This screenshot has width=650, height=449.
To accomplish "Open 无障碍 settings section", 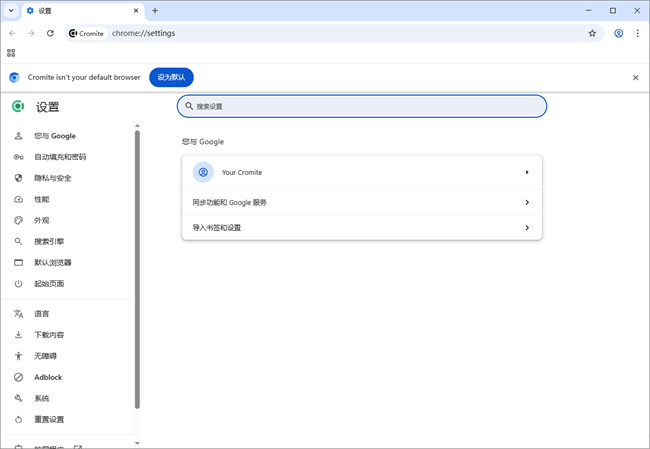I will point(45,356).
